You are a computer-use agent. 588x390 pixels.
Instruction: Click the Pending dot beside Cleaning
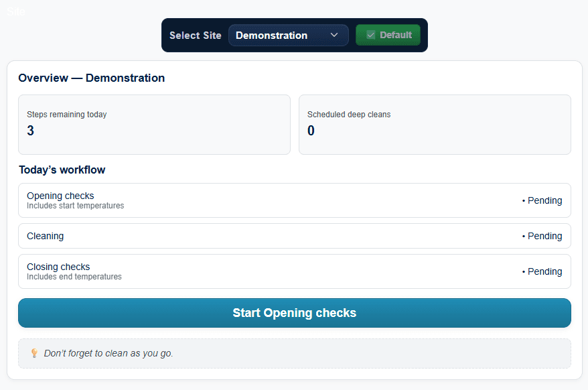coord(524,235)
